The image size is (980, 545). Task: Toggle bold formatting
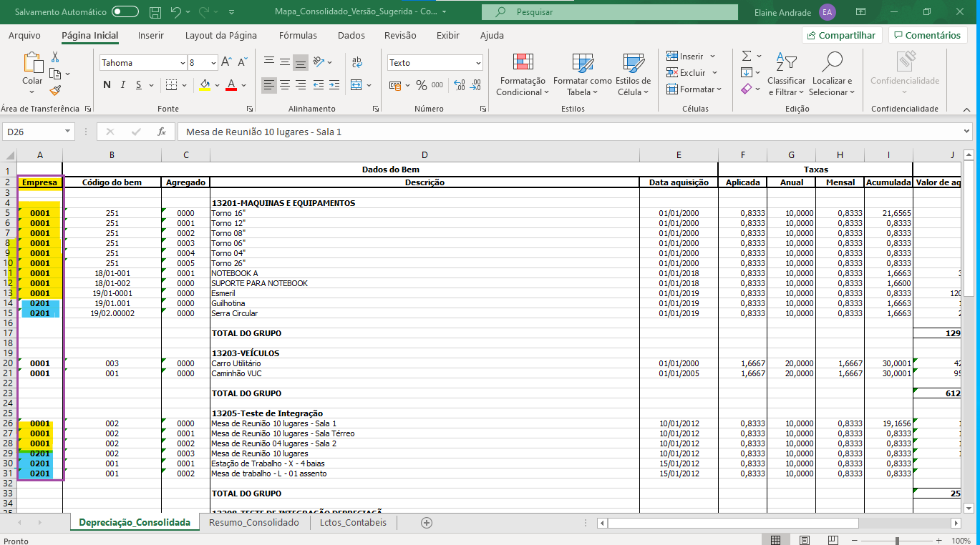tap(107, 85)
